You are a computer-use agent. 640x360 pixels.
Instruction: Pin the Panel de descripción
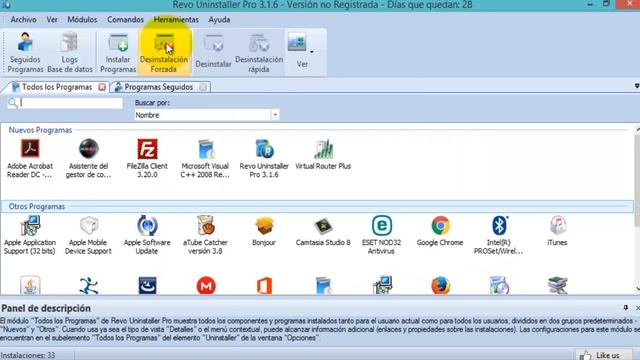(626, 307)
